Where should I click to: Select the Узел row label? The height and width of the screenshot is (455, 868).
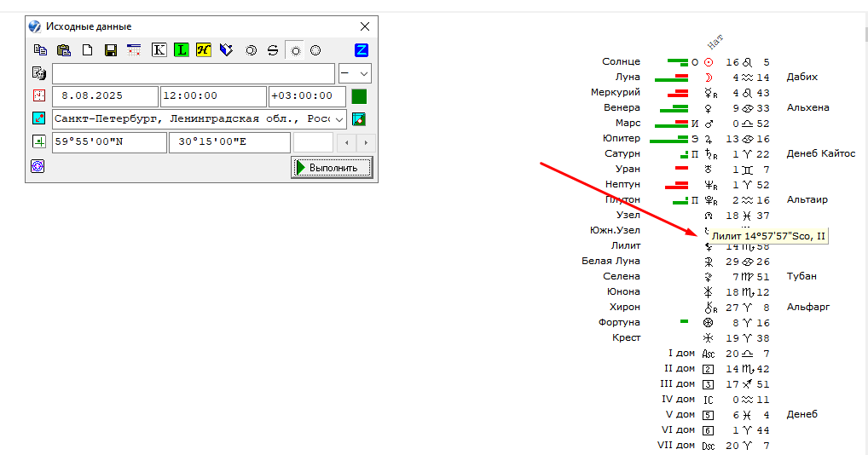tap(628, 215)
